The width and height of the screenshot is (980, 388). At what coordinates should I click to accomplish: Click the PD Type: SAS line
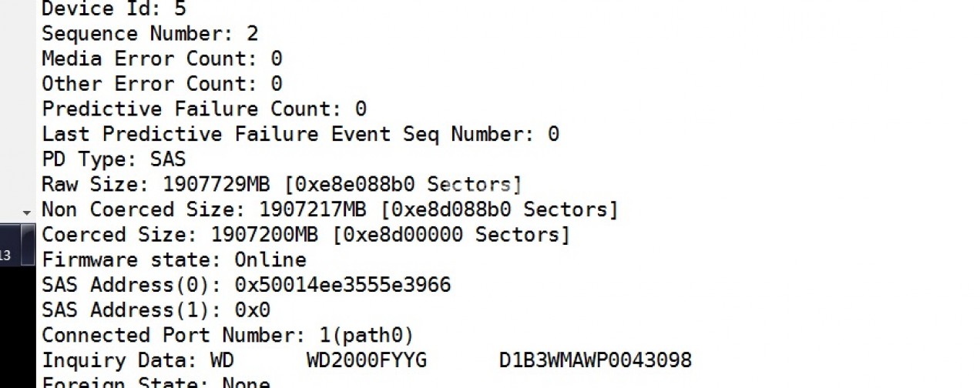tap(113, 159)
